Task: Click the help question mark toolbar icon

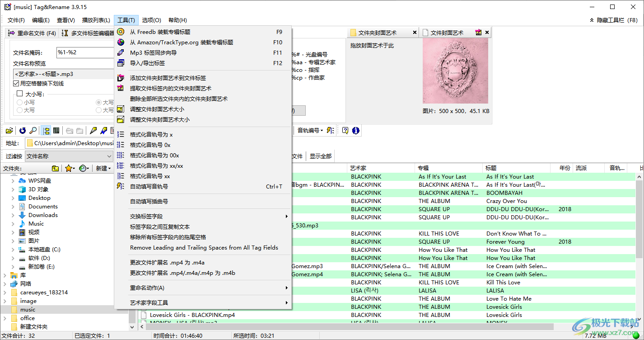Action: pyautogui.click(x=345, y=131)
